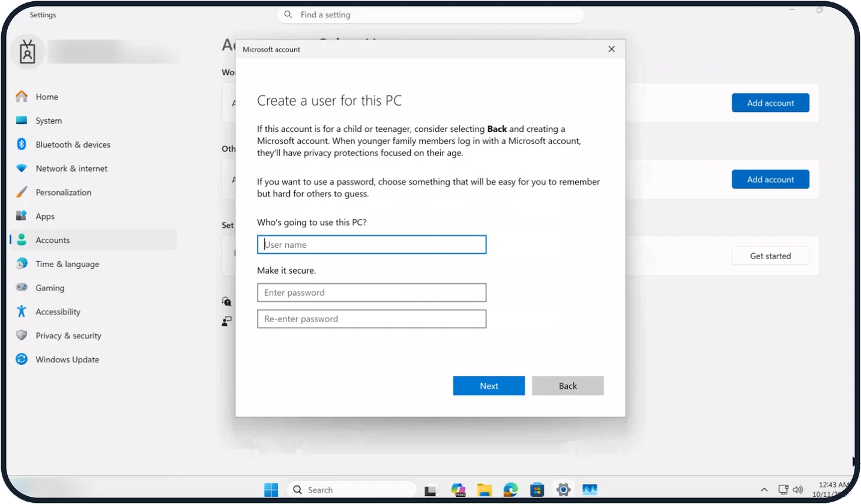
Task: Open the System settings icon
Action: [22, 121]
